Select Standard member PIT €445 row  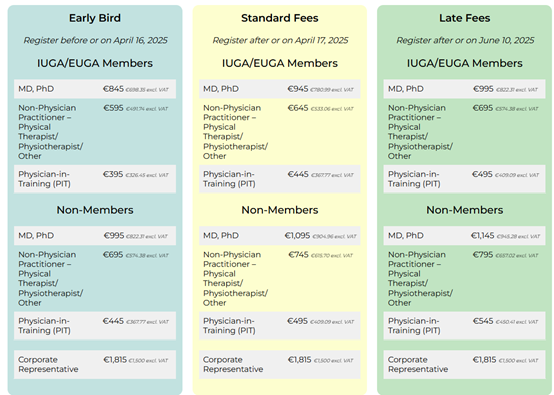pyautogui.click(x=279, y=179)
